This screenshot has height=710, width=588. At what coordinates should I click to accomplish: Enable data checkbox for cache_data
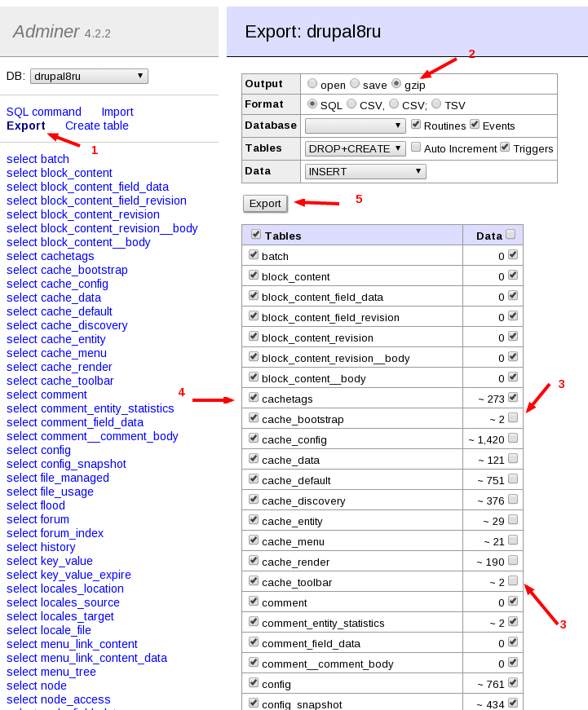click(513, 458)
